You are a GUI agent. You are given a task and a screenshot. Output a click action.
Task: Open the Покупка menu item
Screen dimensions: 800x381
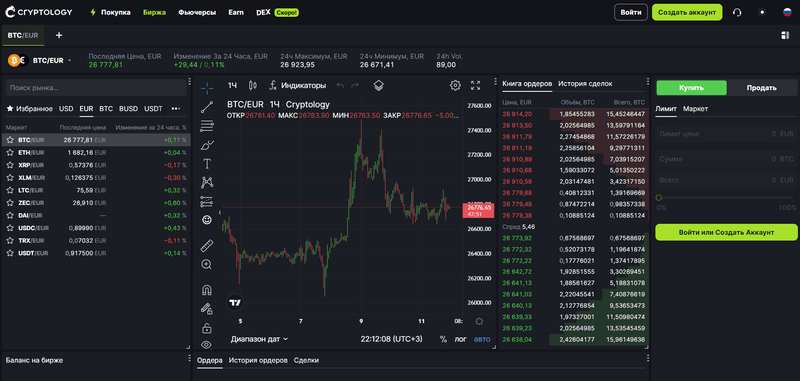tap(110, 12)
